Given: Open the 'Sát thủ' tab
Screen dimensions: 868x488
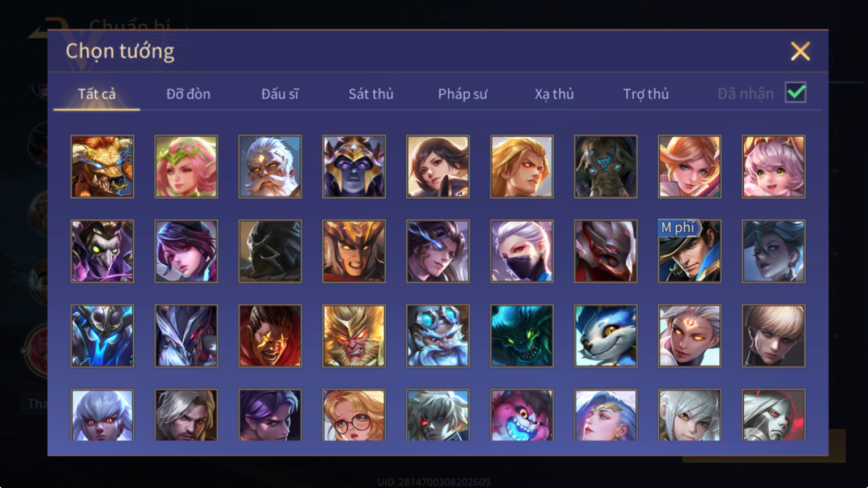Looking at the screenshot, I should click(x=371, y=94).
